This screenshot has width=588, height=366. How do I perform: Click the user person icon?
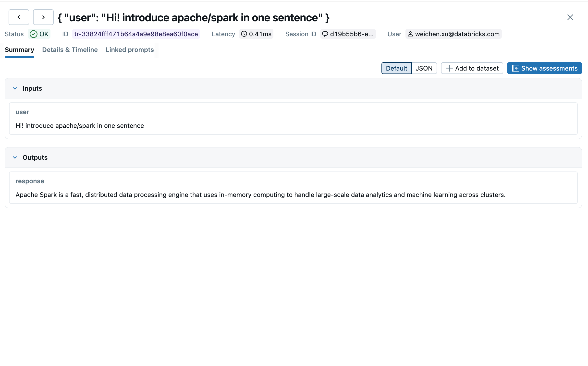point(410,34)
